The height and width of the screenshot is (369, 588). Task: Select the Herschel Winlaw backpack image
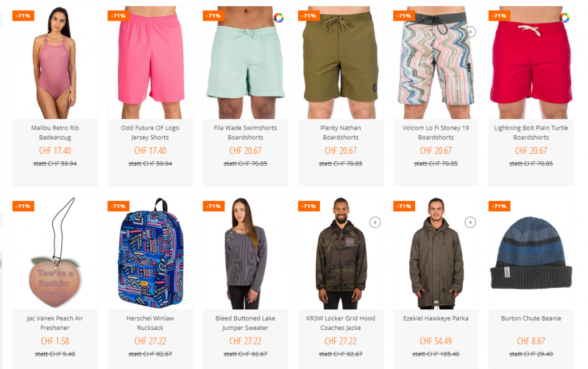150,253
